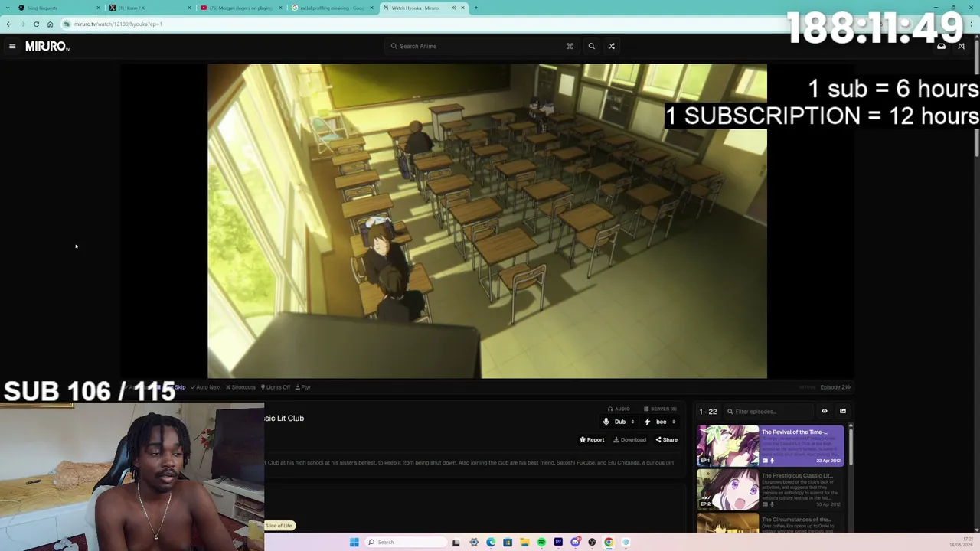
Task: Select episode 2 The Prestigious Classic Lit
Action: (x=770, y=489)
